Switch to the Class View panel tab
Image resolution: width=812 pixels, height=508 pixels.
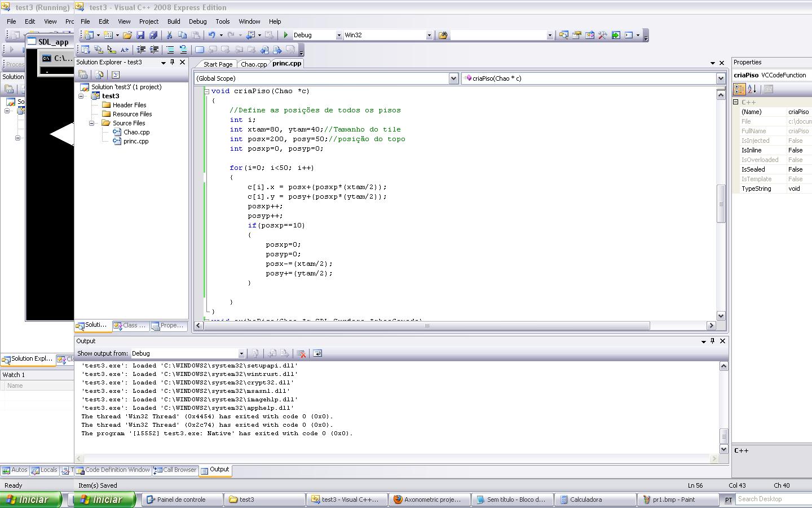pos(130,325)
